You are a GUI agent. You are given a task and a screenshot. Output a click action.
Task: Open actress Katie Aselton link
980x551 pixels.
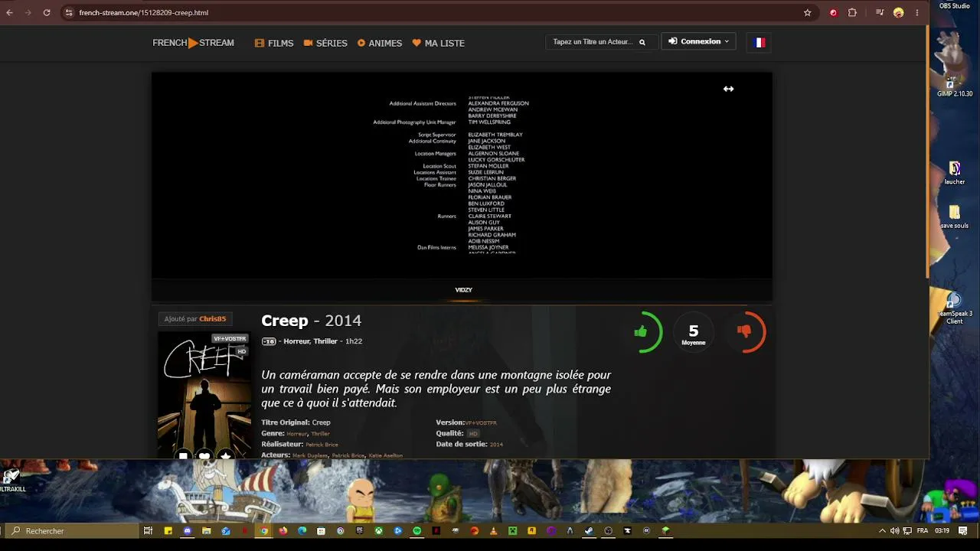pyautogui.click(x=386, y=455)
